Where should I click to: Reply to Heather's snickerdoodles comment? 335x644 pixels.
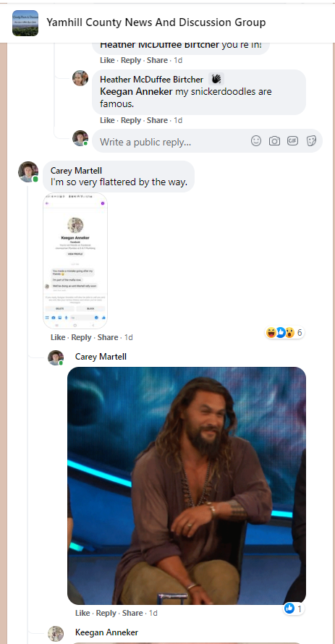131,120
